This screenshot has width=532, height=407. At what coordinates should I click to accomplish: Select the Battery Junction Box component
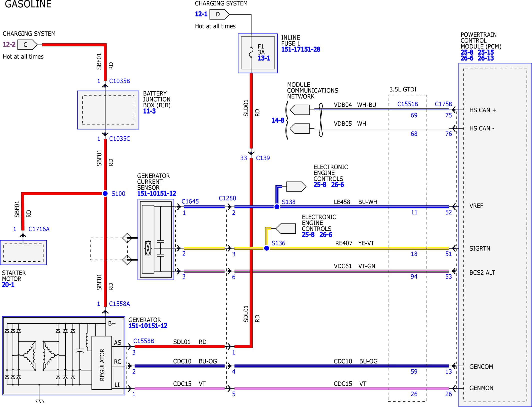tap(108, 110)
